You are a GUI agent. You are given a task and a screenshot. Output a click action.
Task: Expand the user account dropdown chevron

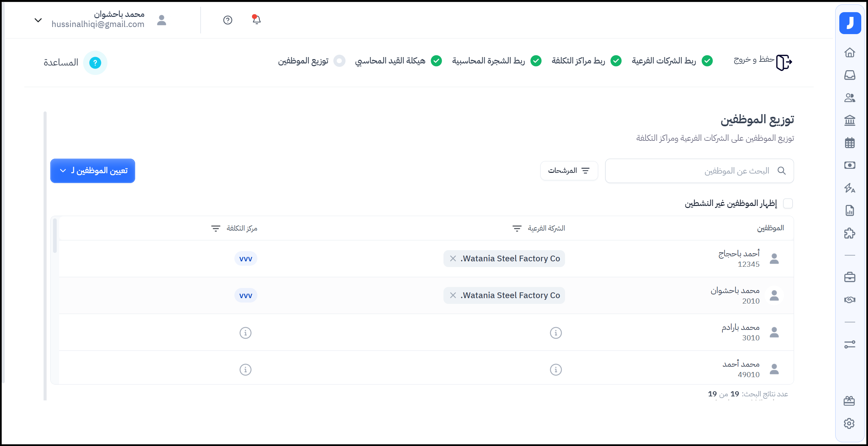point(38,20)
